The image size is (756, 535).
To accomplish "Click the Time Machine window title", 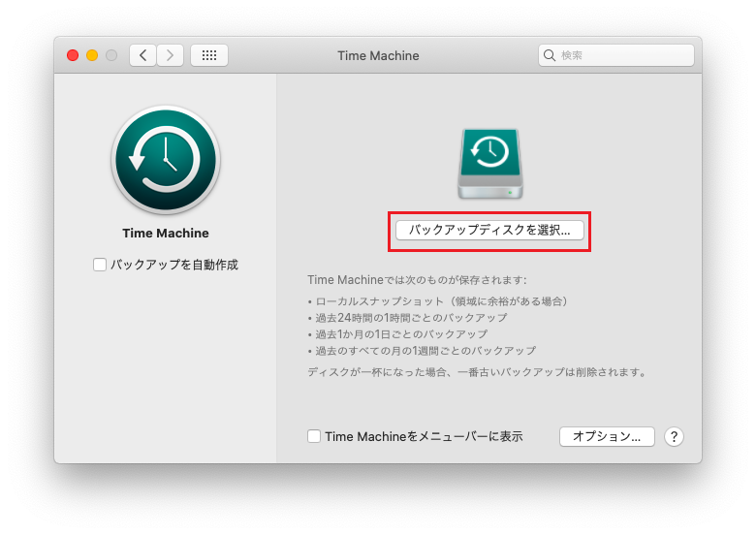I will click(378, 56).
